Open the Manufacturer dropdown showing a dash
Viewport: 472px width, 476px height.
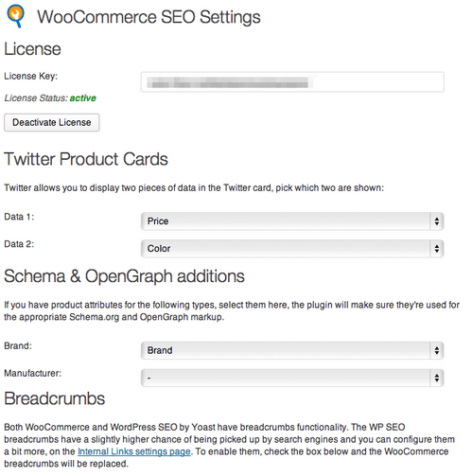[292, 378]
